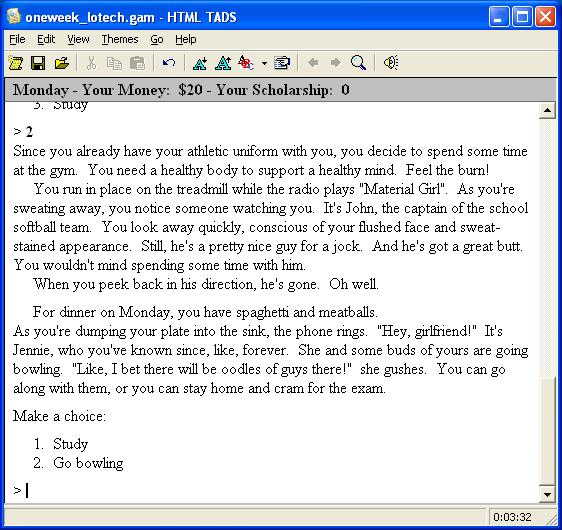Viewport: 562px width, 530px height.
Task: Open the Help menu
Action: pos(186,39)
